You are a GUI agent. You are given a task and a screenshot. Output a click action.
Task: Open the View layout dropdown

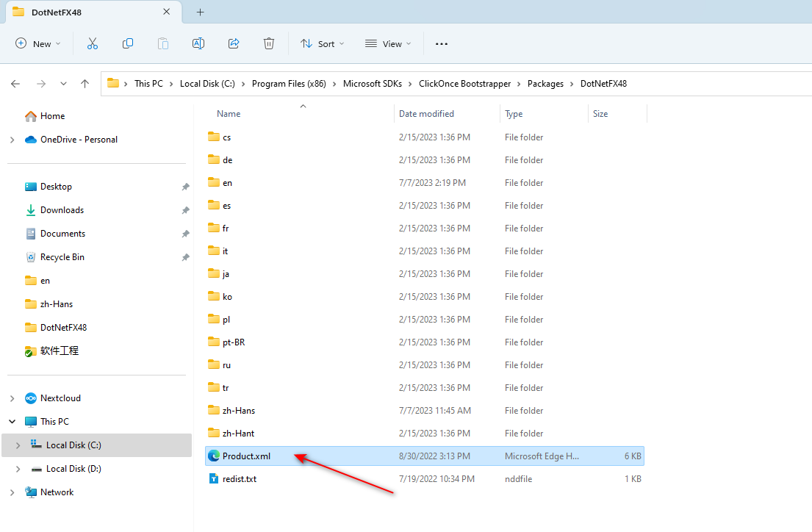click(388, 44)
